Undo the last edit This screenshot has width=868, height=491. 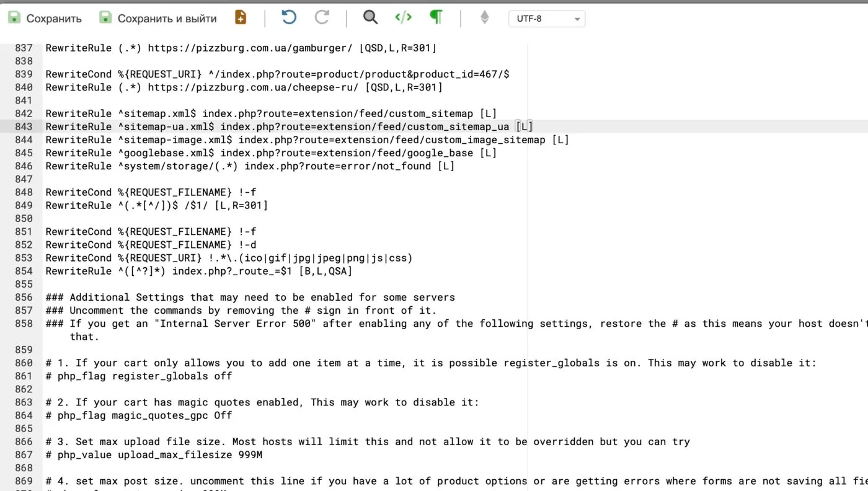pyautogui.click(x=289, y=18)
